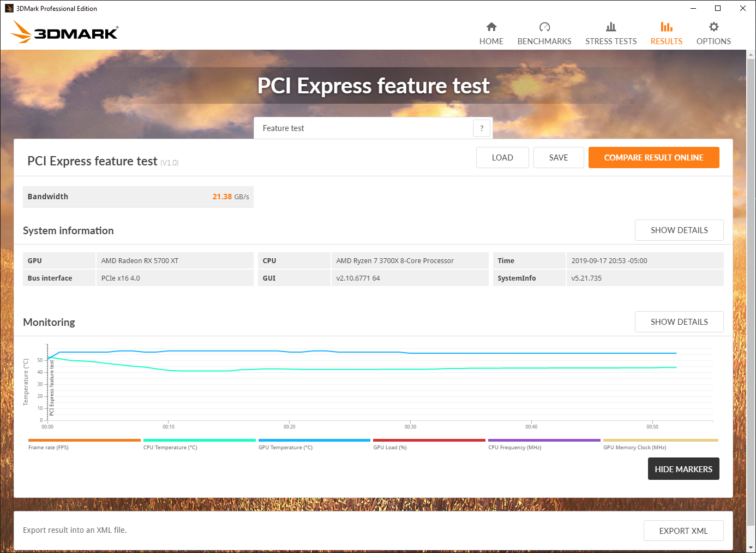Click the 00:30 chart time label
This screenshot has height=553, width=756.
tap(410, 427)
